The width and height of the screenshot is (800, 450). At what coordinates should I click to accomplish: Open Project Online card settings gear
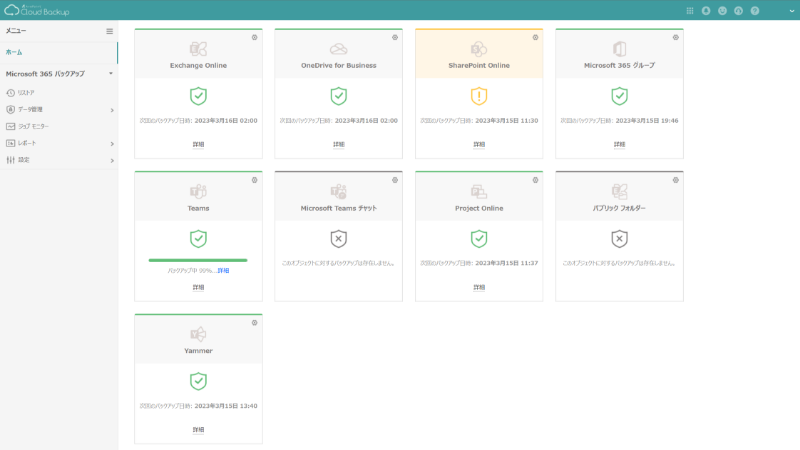535,180
